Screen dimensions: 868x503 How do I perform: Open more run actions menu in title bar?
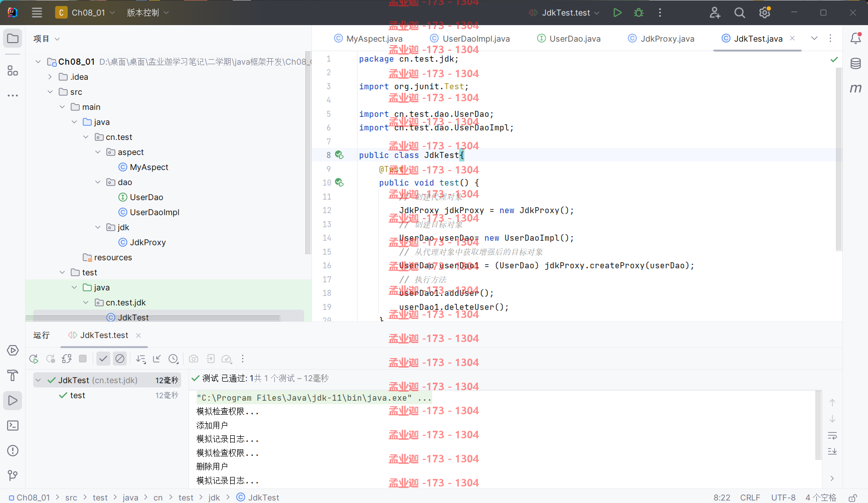[660, 13]
